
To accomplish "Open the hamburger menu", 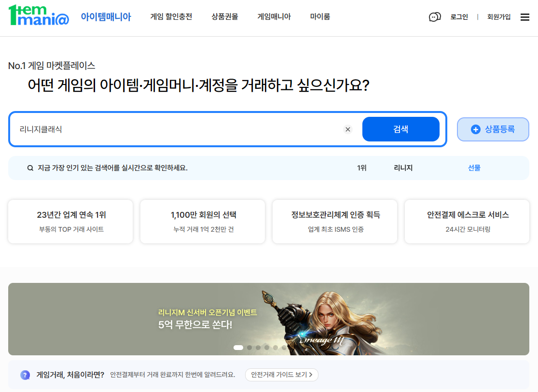I will 524,17.
